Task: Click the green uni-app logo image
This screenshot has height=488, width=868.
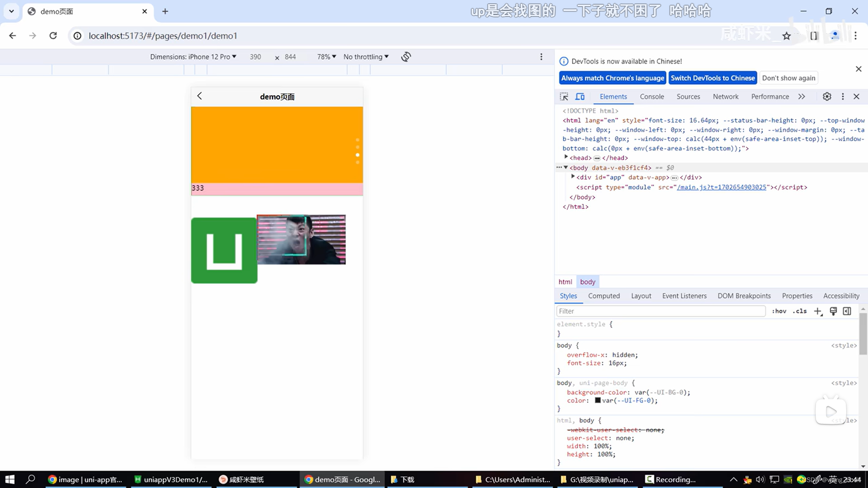Action: pos(224,250)
